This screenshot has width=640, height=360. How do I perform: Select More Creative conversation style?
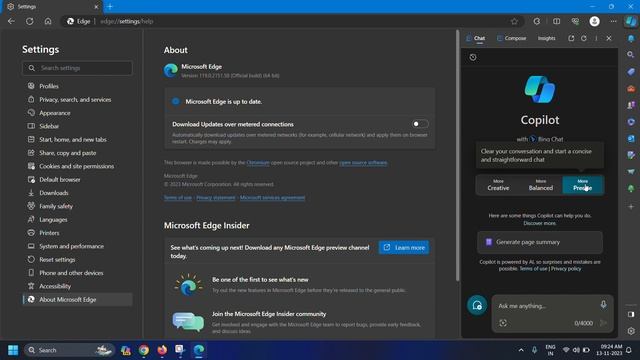(498, 185)
